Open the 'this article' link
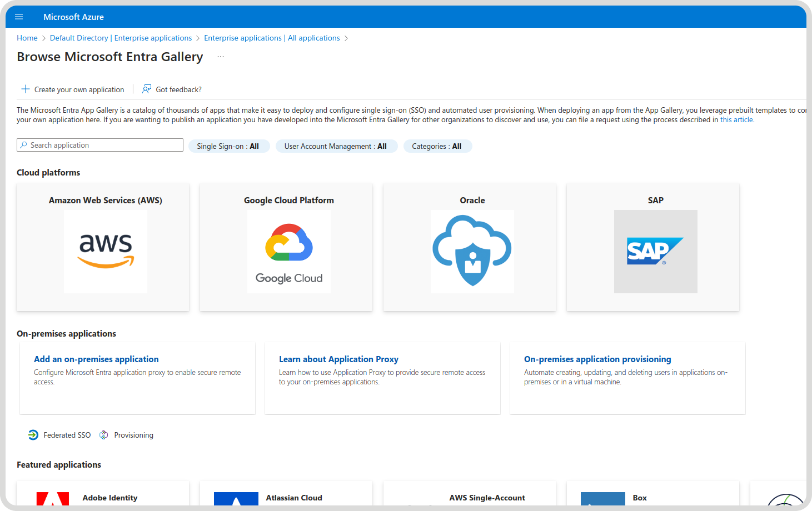This screenshot has width=812, height=511. pyautogui.click(x=737, y=119)
